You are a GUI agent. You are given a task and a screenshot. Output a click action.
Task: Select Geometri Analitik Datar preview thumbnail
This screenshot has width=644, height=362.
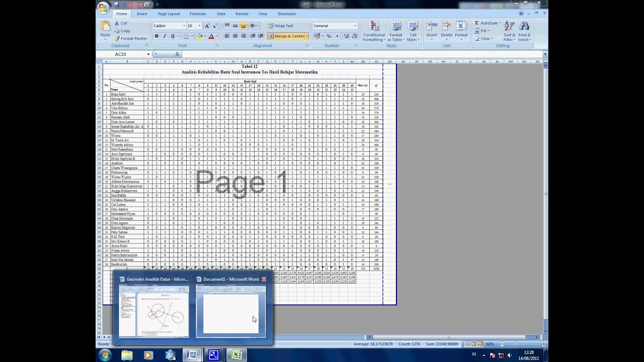tap(154, 311)
